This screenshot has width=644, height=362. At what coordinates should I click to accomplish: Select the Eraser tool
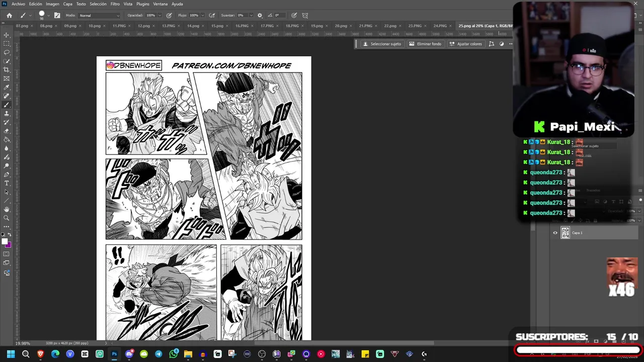coord(7,131)
